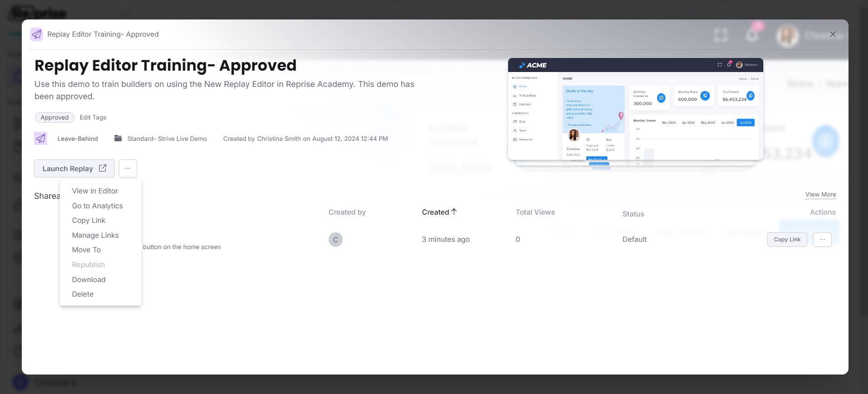Click the Approved tag chip
This screenshot has height=394, width=868.
(54, 117)
